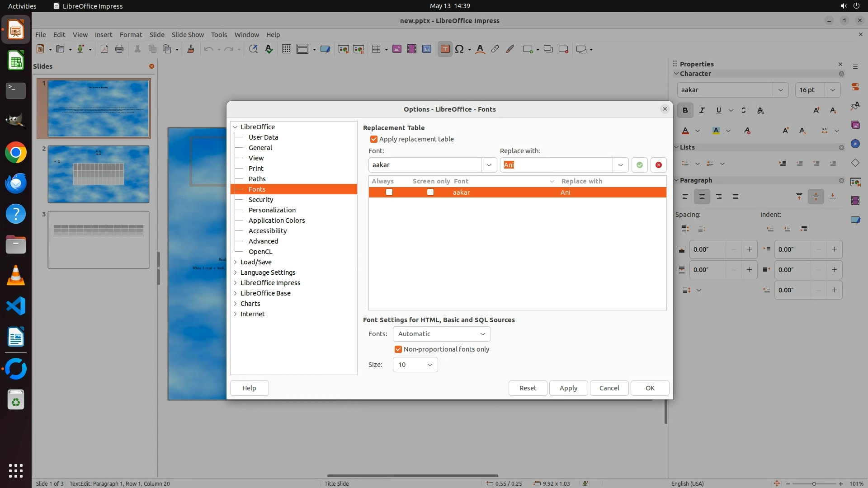
Task: Expand the Load/Save tree node
Action: [236, 262]
